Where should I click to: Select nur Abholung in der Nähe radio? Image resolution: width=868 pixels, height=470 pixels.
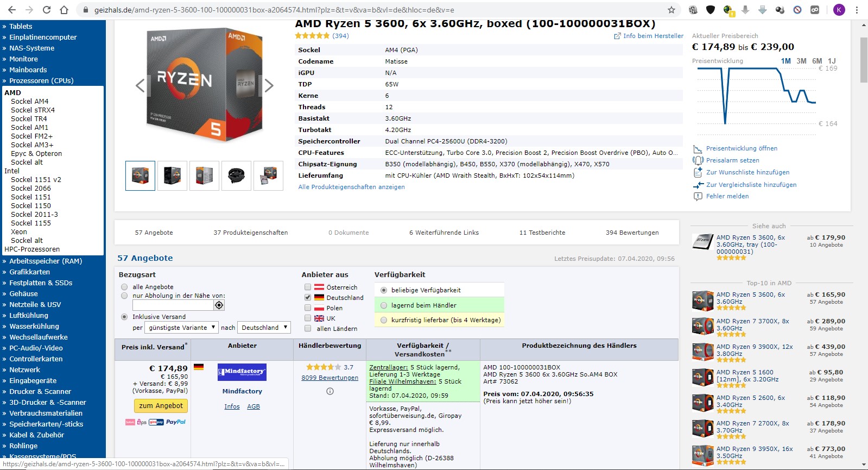coord(124,296)
